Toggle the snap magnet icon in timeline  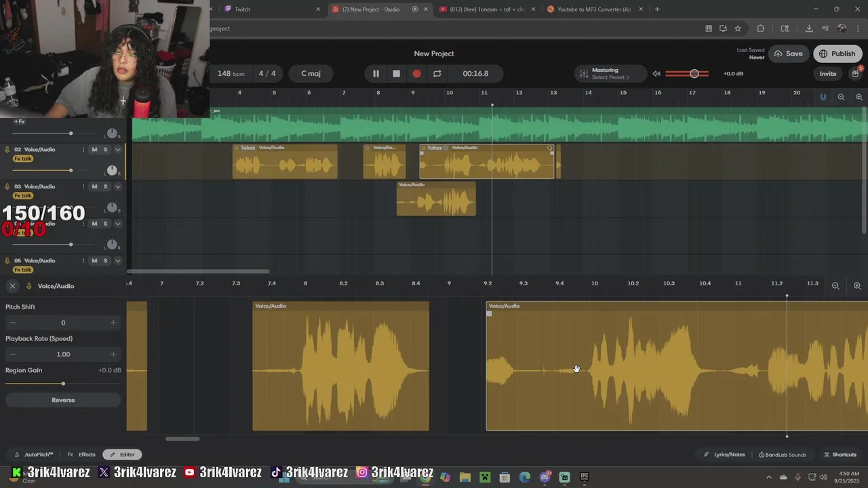(823, 97)
